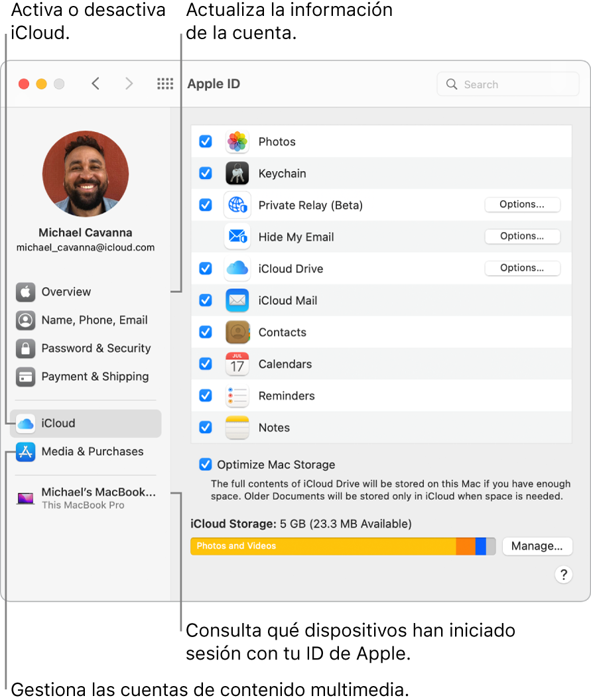Click the Manage storage button
This screenshot has height=700, width=591.
[537, 546]
